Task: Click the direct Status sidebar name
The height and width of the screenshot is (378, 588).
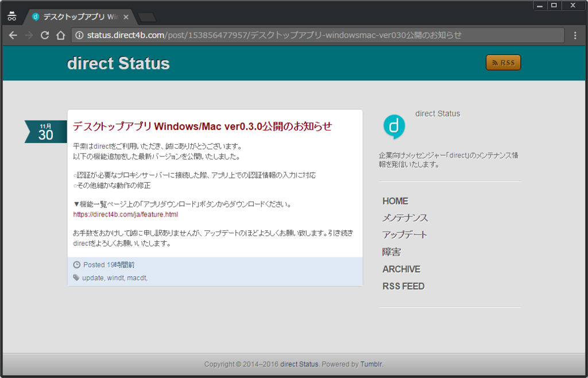Action: click(438, 114)
